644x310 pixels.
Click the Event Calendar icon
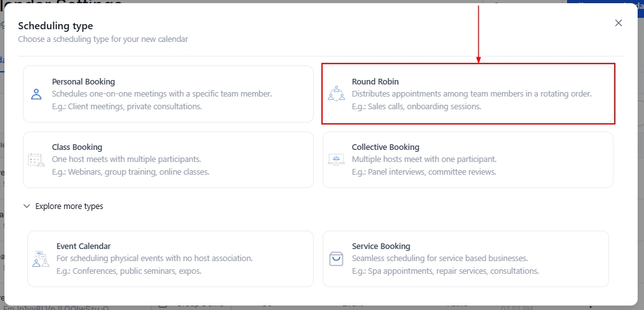click(x=41, y=259)
